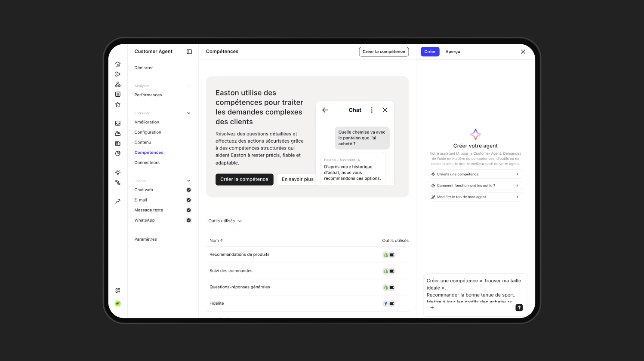Open Paramètres in the sidebar
Image resolution: width=644 pixels, height=361 pixels.
point(145,239)
